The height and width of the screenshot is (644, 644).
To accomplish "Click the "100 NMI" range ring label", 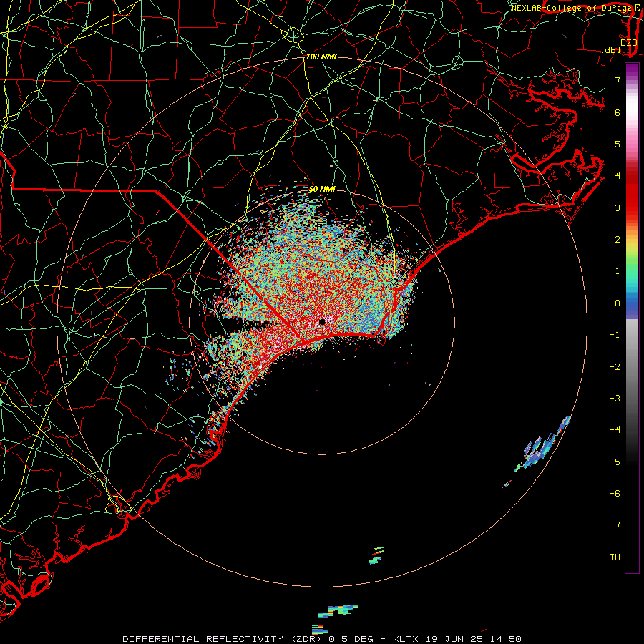I will pos(321,57).
